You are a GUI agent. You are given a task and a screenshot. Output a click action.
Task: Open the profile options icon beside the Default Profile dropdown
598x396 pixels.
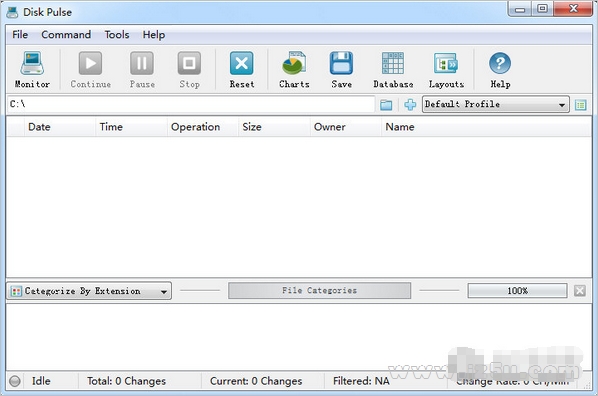pyautogui.click(x=580, y=105)
